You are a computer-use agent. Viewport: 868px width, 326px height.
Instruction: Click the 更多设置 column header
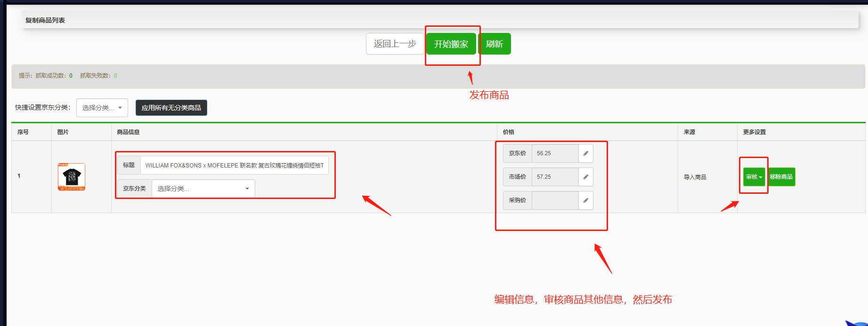754,132
